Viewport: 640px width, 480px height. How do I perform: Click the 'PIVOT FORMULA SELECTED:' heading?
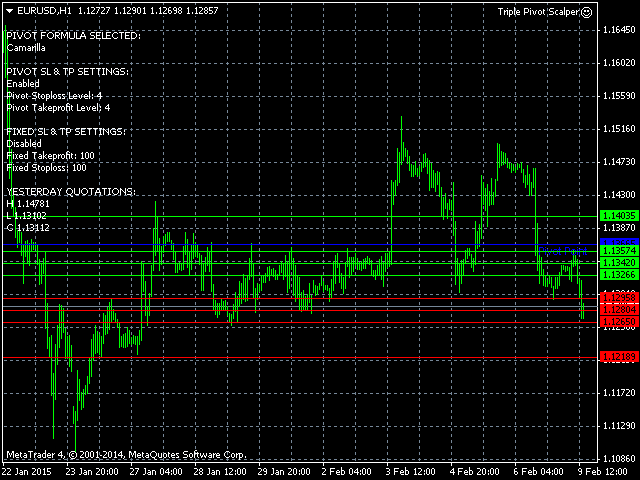[73, 36]
